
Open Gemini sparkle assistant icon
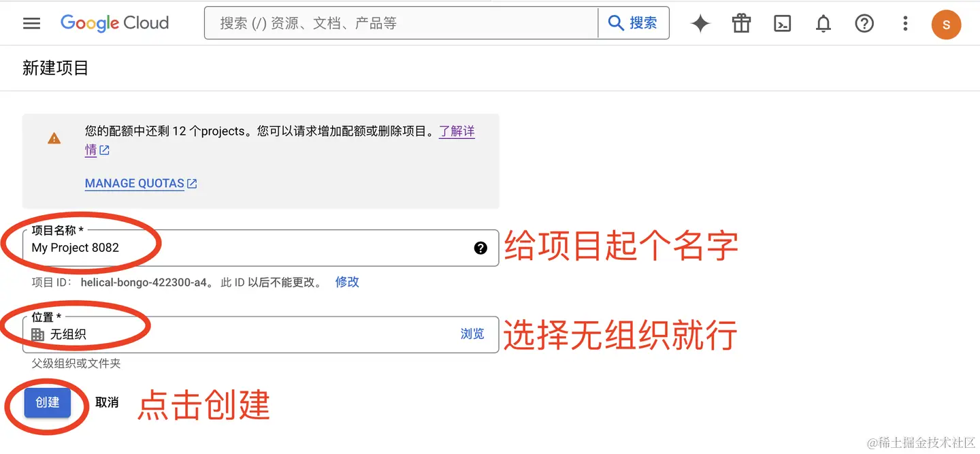(700, 24)
